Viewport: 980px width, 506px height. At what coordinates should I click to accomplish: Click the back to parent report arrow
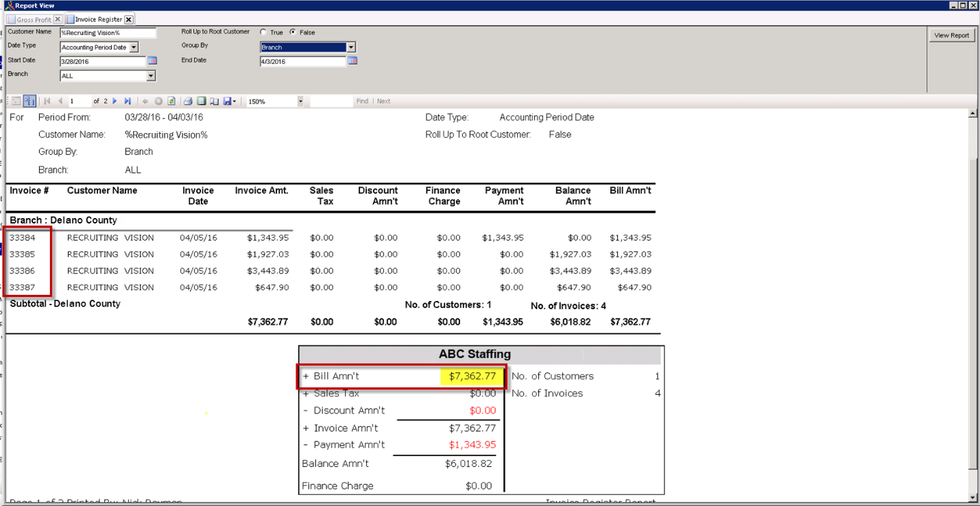click(x=145, y=101)
